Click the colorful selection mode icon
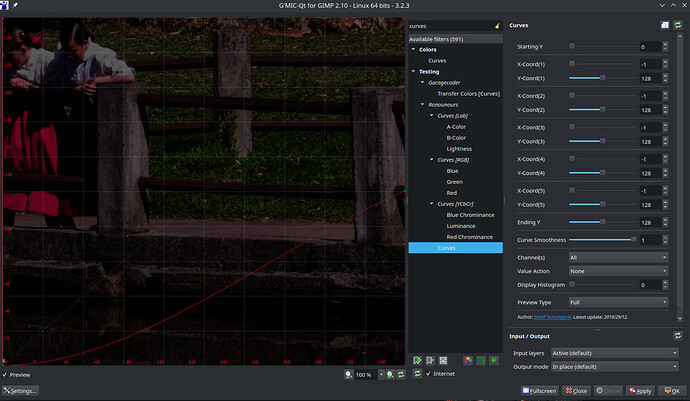This screenshot has width=690, height=401. tap(467, 359)
